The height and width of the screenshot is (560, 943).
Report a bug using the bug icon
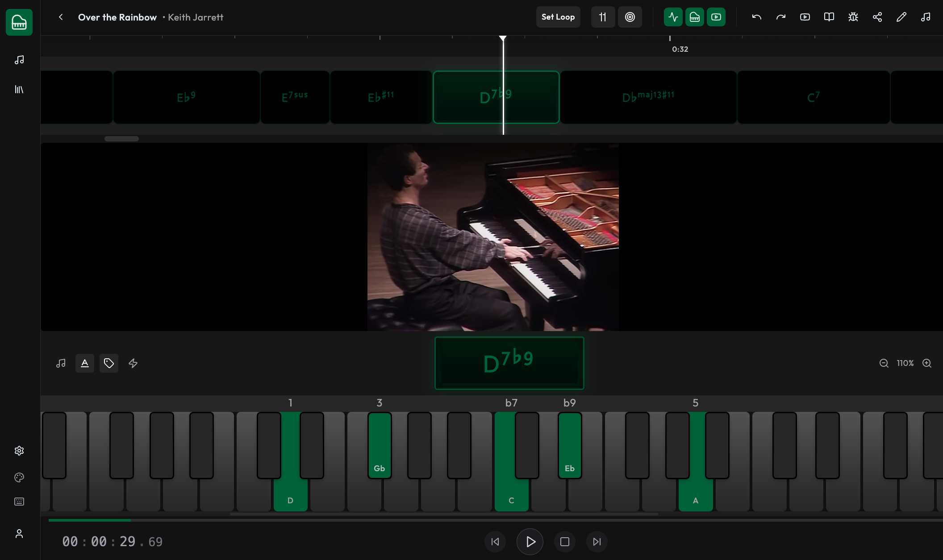point(853,17)
